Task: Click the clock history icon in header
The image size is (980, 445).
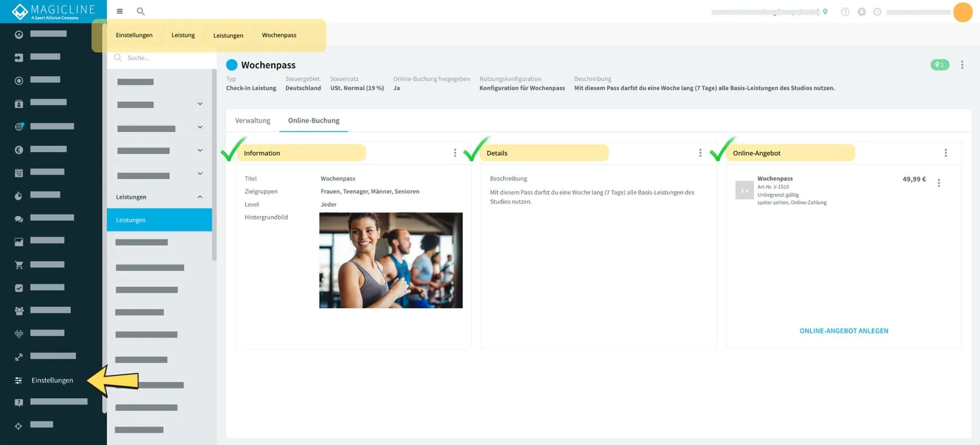Action: 877,12
